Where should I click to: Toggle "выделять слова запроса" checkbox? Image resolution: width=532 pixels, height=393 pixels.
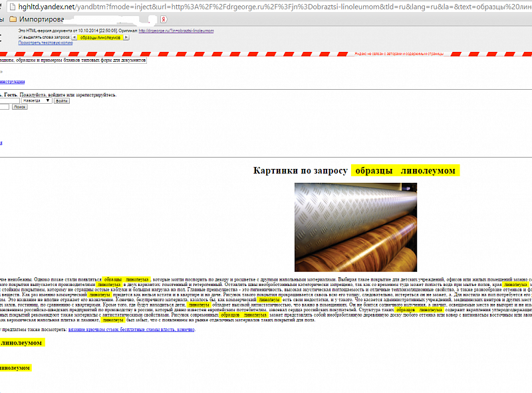click(21, 37)
